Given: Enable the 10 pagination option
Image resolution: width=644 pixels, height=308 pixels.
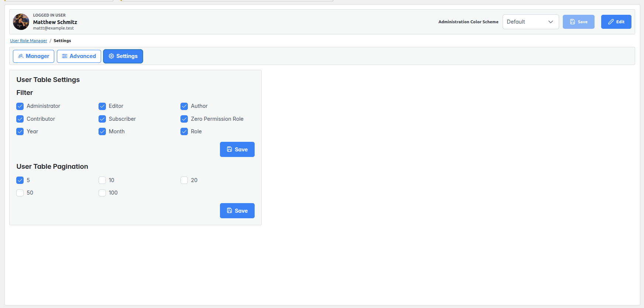Looking at the screenshot, I should 102,180.
